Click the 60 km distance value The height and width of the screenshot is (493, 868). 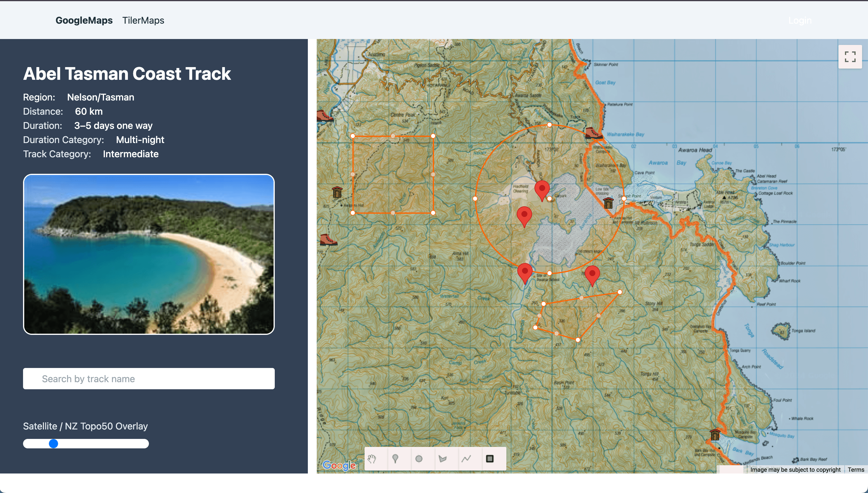(89, 111)
